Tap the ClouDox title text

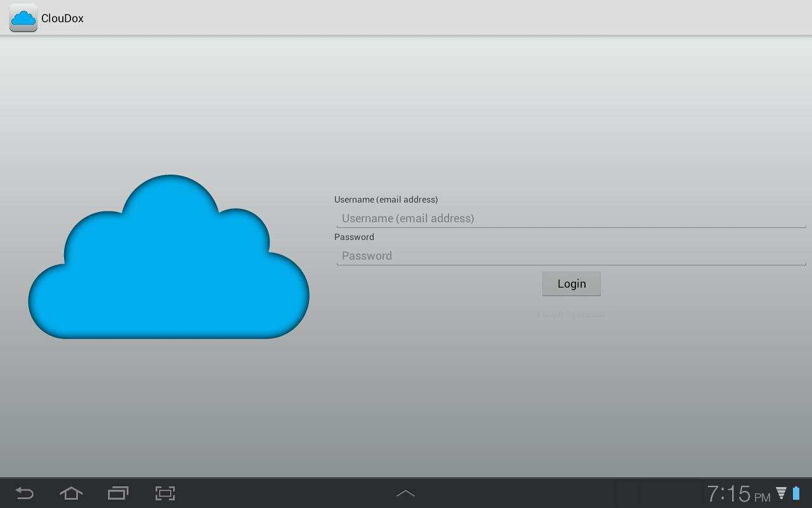[62, 18]
